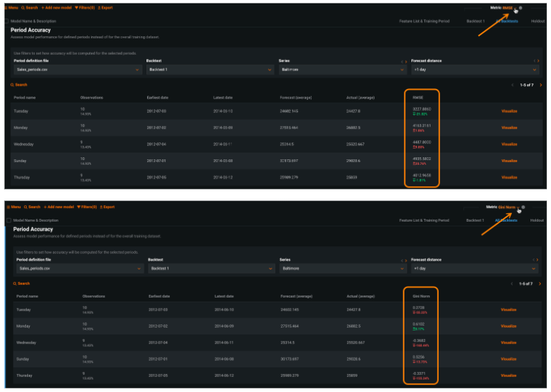
Task: Go to next page in top panel pagination
Action: click(541, 85)
